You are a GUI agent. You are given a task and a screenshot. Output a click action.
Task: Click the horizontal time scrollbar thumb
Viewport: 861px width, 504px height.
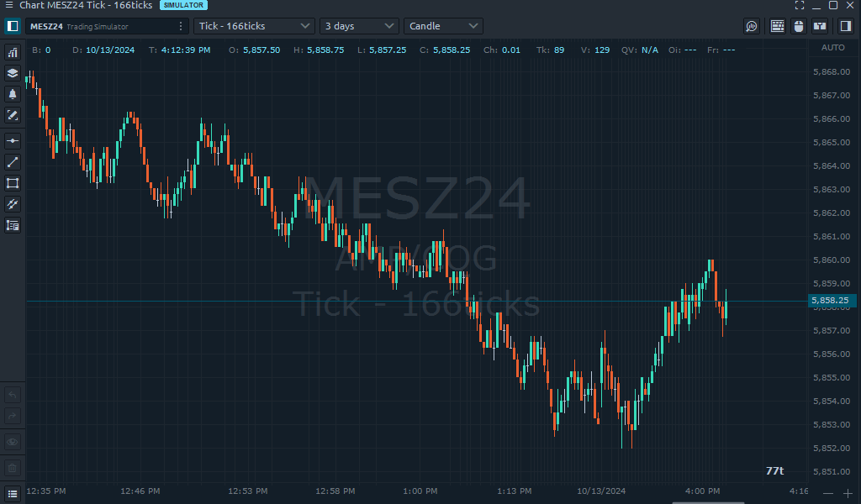click(709, 502)
